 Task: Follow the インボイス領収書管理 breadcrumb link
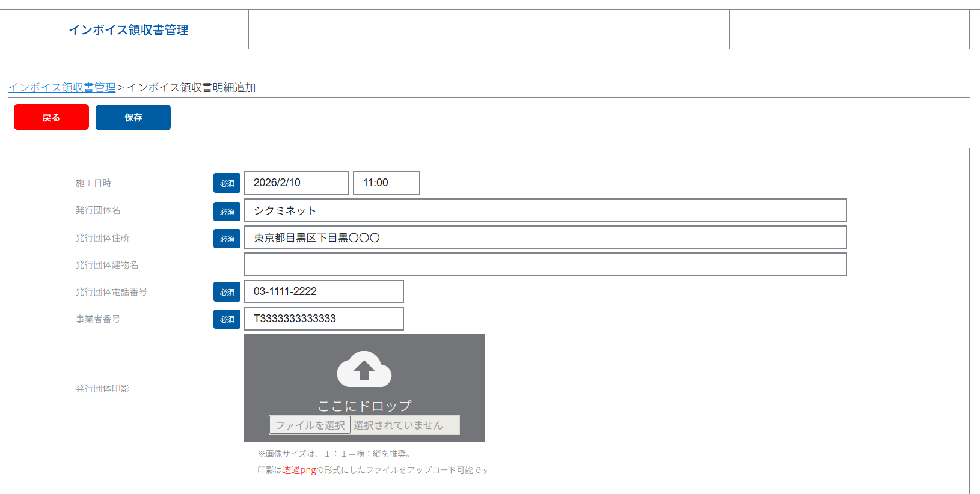pyautogui.click(x=62, y=88)
